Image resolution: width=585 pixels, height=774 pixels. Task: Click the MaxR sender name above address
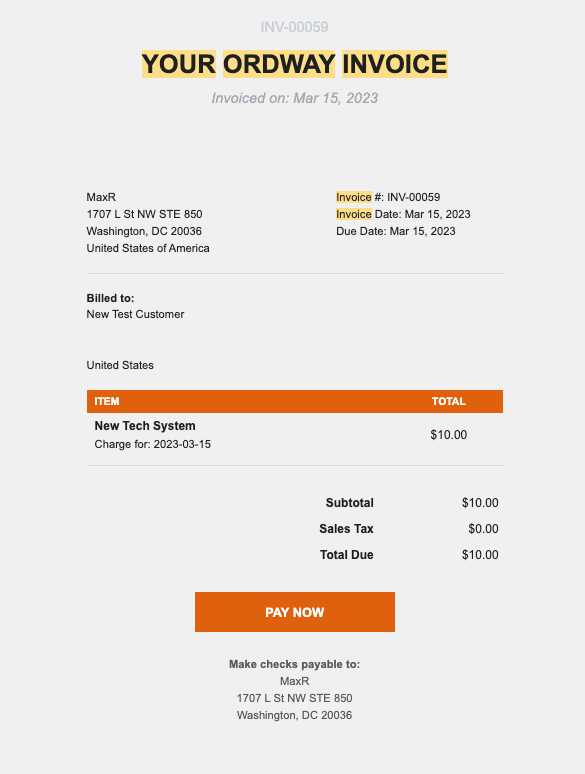tap(101, 197)
